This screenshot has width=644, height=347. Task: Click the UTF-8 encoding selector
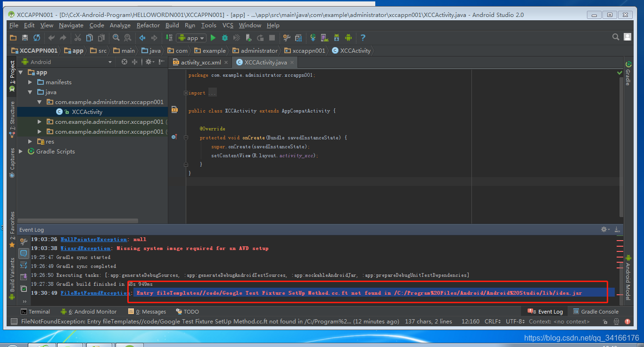click(515, 322)
